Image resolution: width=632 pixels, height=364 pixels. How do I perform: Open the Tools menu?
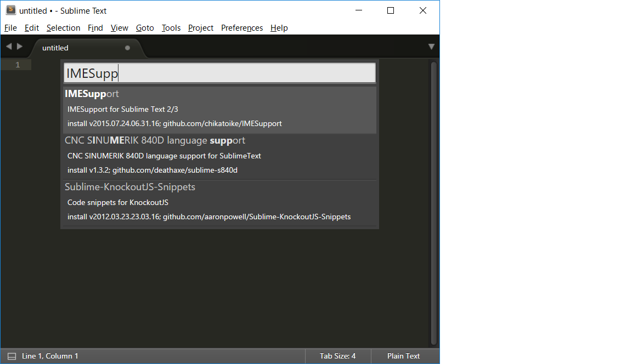(x=171, y=28)
